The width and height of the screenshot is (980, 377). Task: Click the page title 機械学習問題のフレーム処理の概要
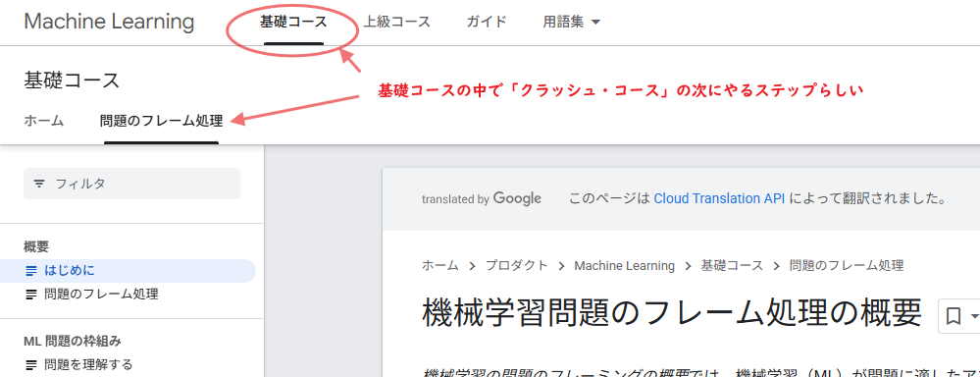(672, 312)
